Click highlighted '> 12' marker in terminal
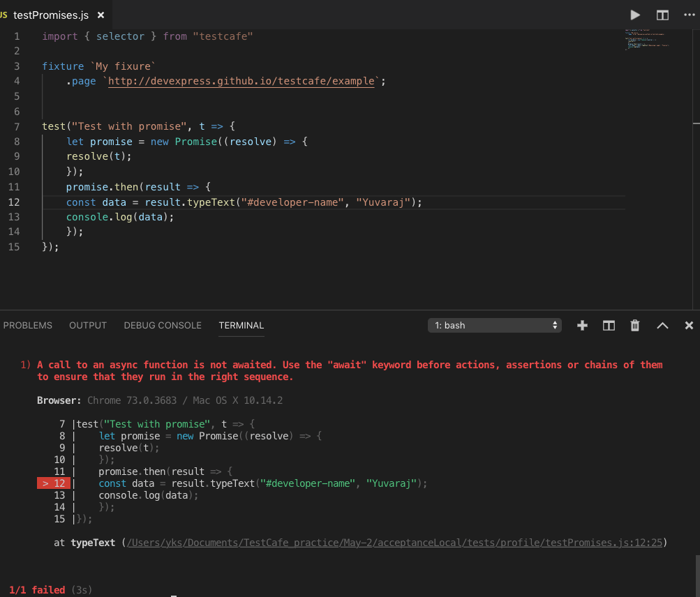The width and height of the screenshot is (700, 597). coord(54,483)
